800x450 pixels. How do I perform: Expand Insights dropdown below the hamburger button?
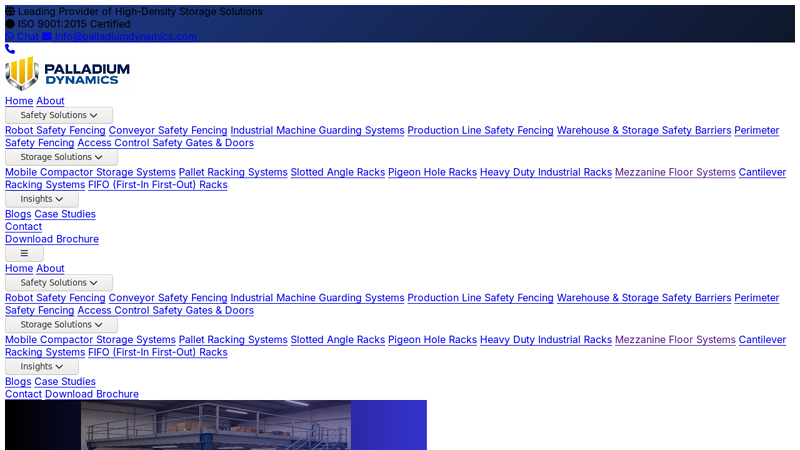coord(42,367)
